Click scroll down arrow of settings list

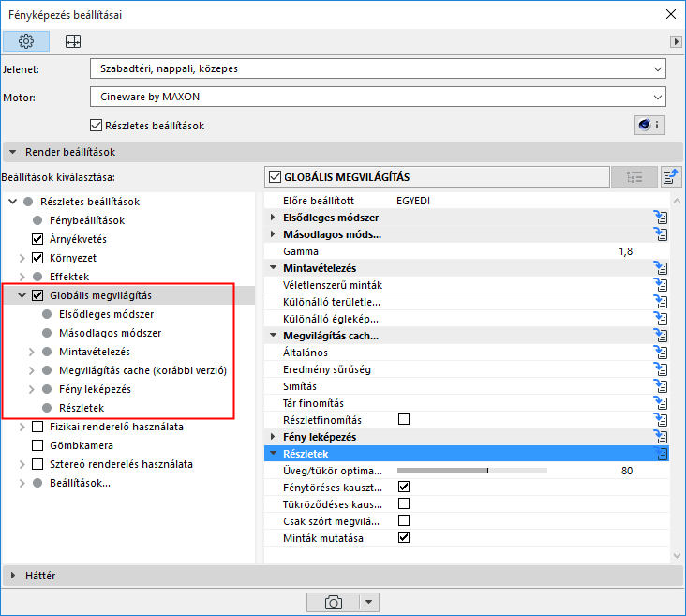click(x=677, y=556)
